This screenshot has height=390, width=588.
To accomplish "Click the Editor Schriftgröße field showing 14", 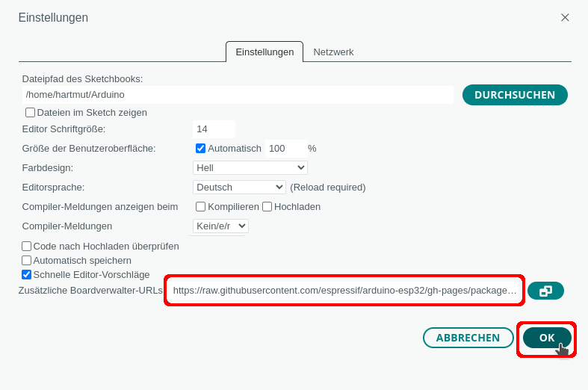I will click(x=213, y=129).
